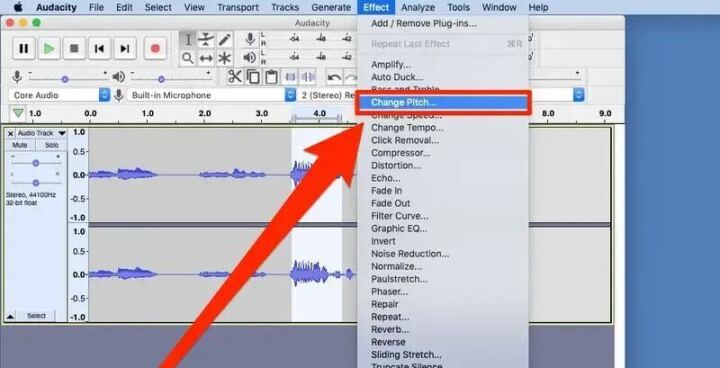This screenshot has width=720, height=368.
Task: Open the Audio Track dropdown menu
Action: pyautogui.click(x=42, y=133)
